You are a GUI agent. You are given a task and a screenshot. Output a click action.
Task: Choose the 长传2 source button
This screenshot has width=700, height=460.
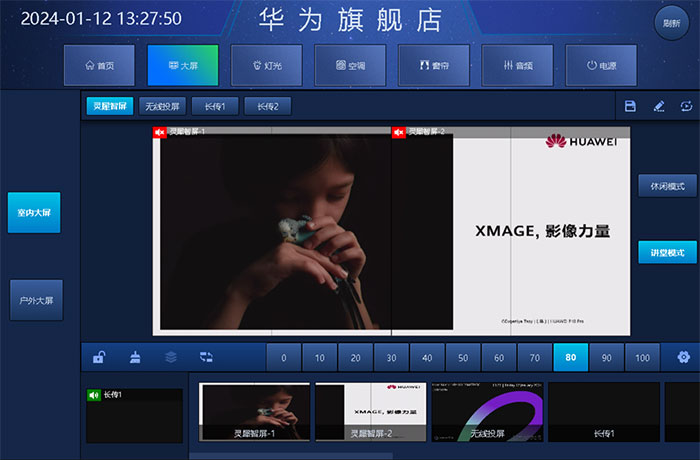tap(267, 106)
